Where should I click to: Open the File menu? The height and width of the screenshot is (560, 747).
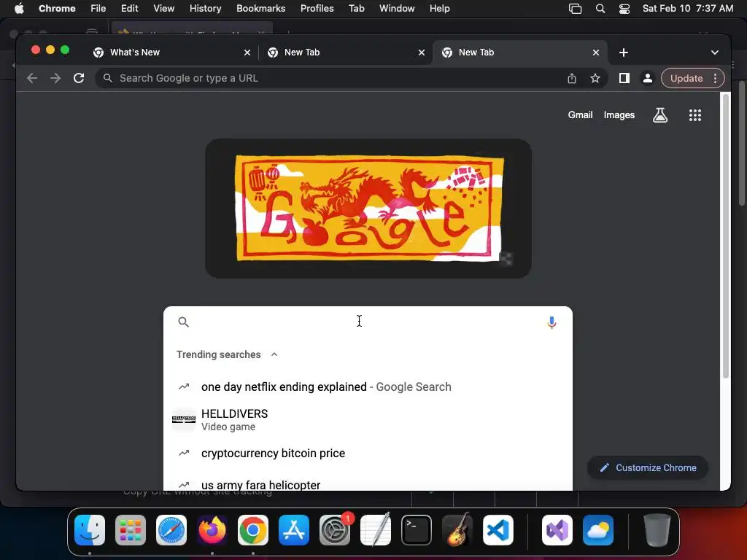click(98, 9)
